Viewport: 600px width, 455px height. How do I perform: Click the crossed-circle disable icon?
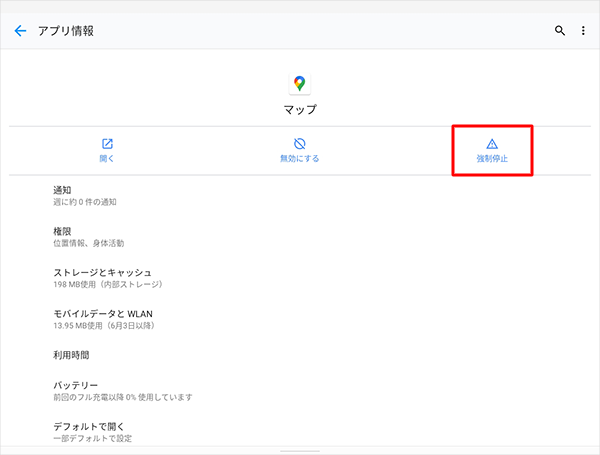pos(299,143)
